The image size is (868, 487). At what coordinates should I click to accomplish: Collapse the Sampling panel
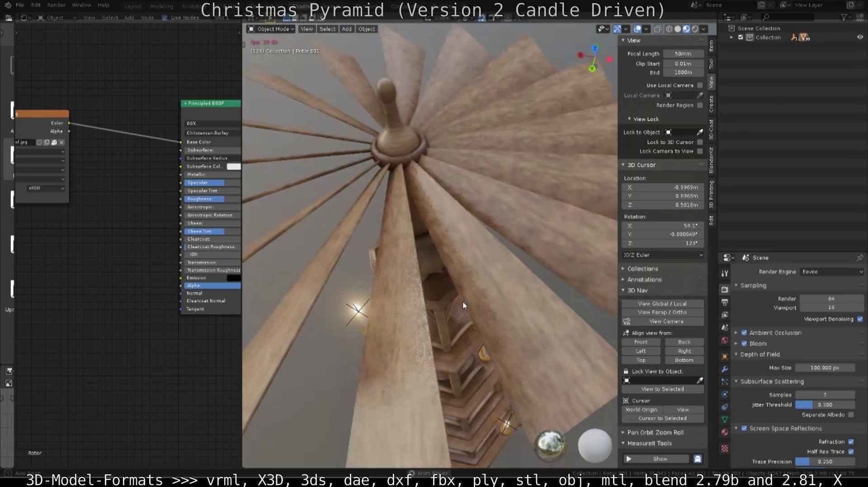736,286
